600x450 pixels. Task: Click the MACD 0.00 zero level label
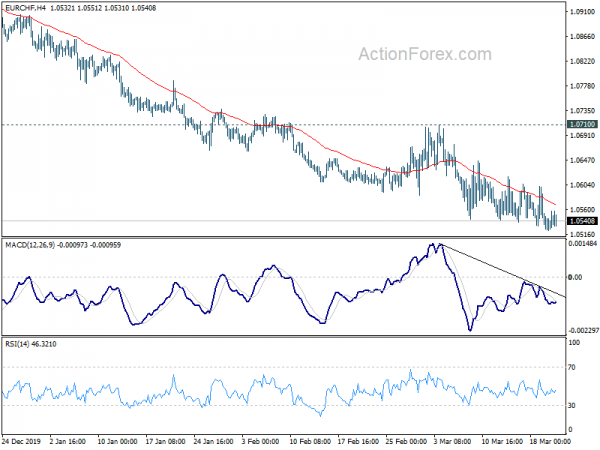click(x=575, y=277)
